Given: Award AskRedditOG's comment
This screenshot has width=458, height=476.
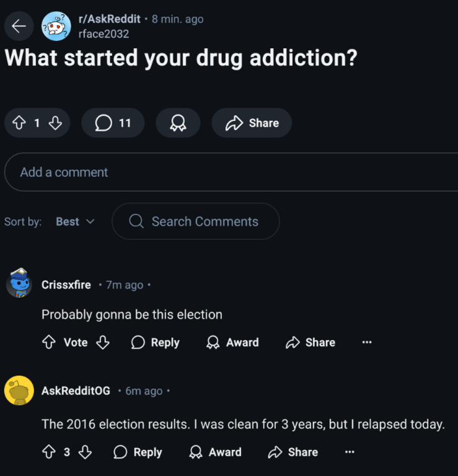Looking at the screenshot, I should point(215,452).
